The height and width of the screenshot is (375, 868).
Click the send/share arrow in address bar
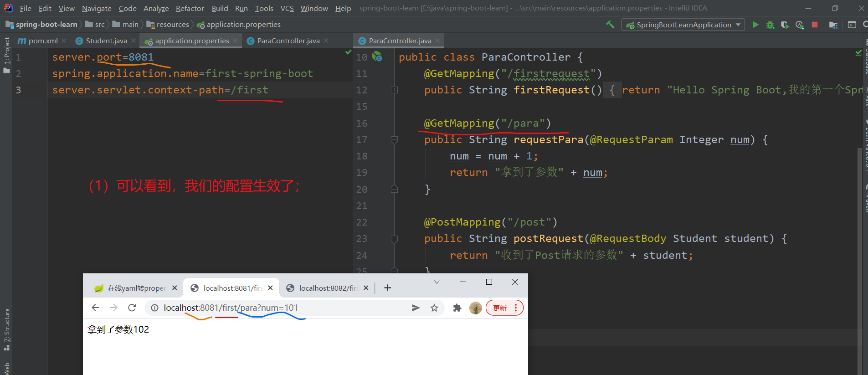coord(416,308)
